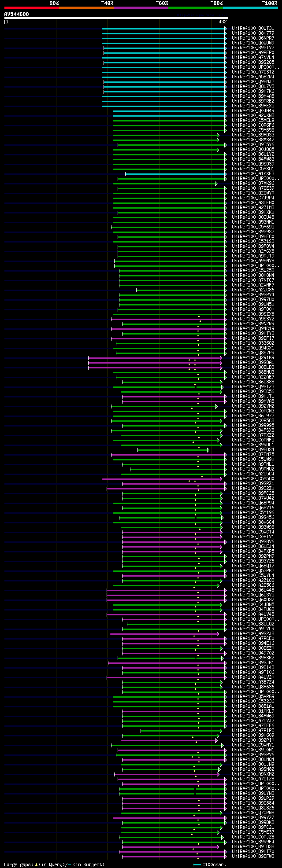This screenshot has width=282, height=868.
Task: Open hit UniRef100_C0HIV1
Action: 253,537
